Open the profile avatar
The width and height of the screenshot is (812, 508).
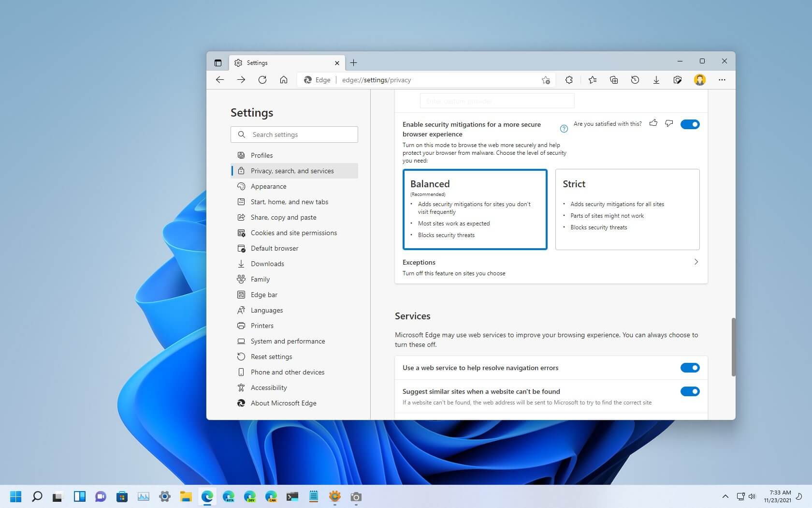pos(700,80)
